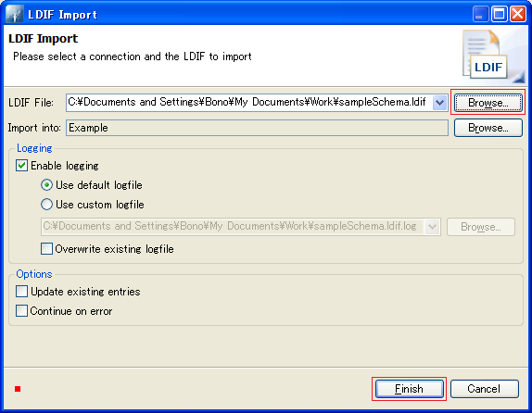
Task: Enable the Continue on error option
Action: [21, 310]
